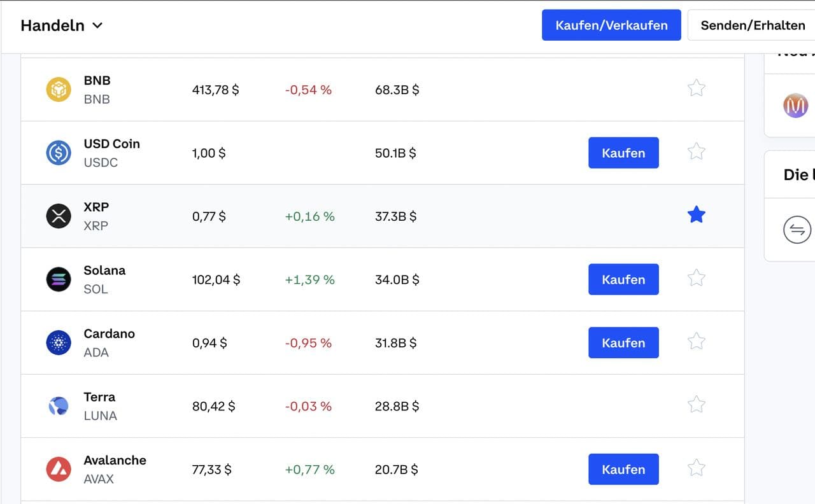The height and width of the screenshot is (504, 815).
Task: Click the Terra LUNA logo icon
Action: (x=59, y=406)
